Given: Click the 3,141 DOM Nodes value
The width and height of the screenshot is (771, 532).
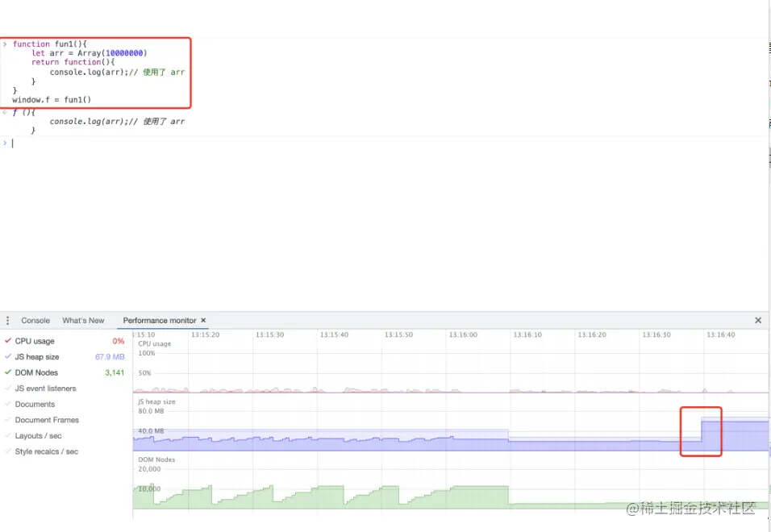Looking at the screenshot, I should pos(115,372).
